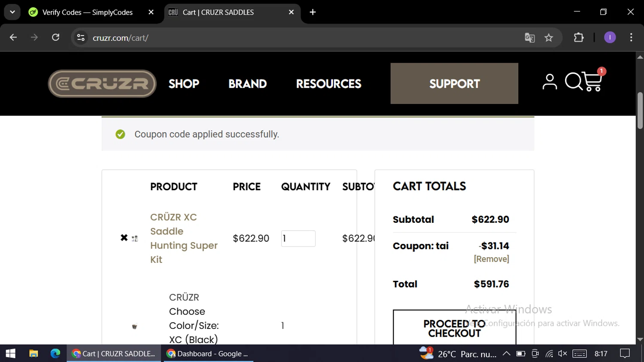
Task: View site information icon in address bar
Action: [81, 38]
